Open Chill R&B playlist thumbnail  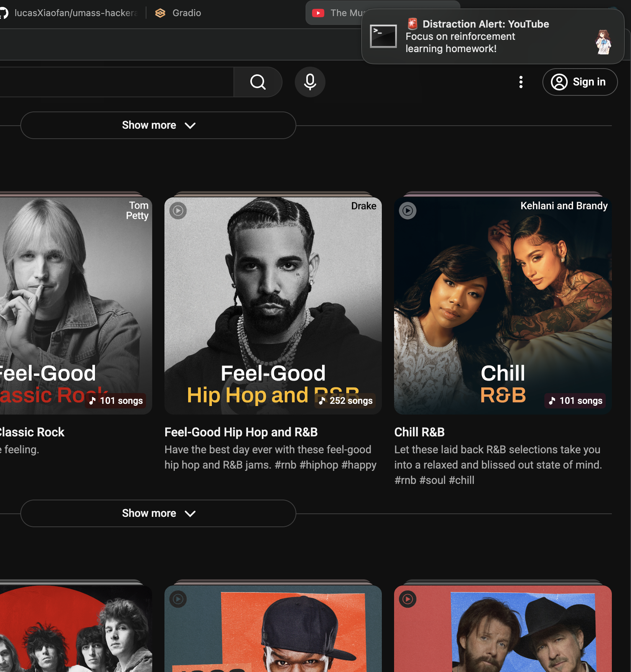(x=503, y=306)
